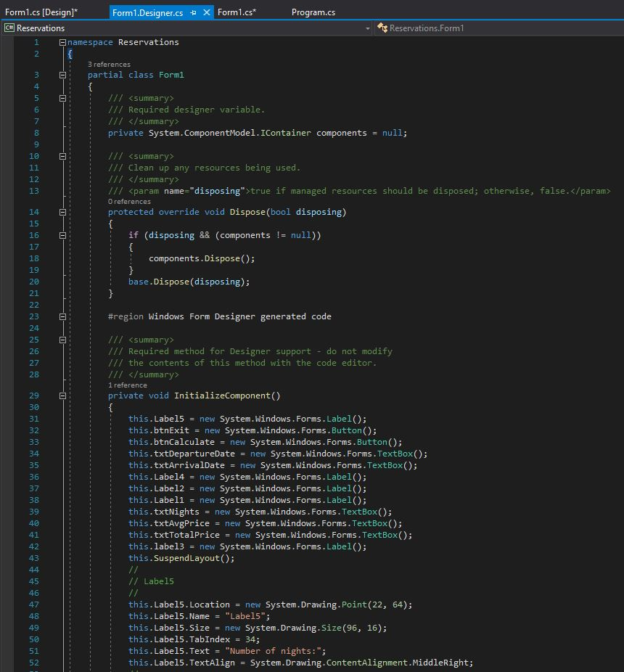Click 'btnExit' on line 32
Screen dimensions: 624x672
pos(171,430)
